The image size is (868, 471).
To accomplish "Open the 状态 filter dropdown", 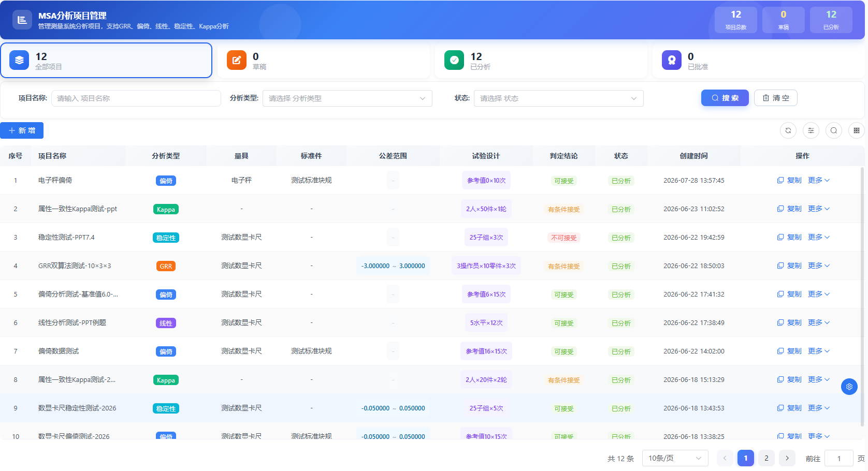I will pyautogui.click(x=559, y=98).
